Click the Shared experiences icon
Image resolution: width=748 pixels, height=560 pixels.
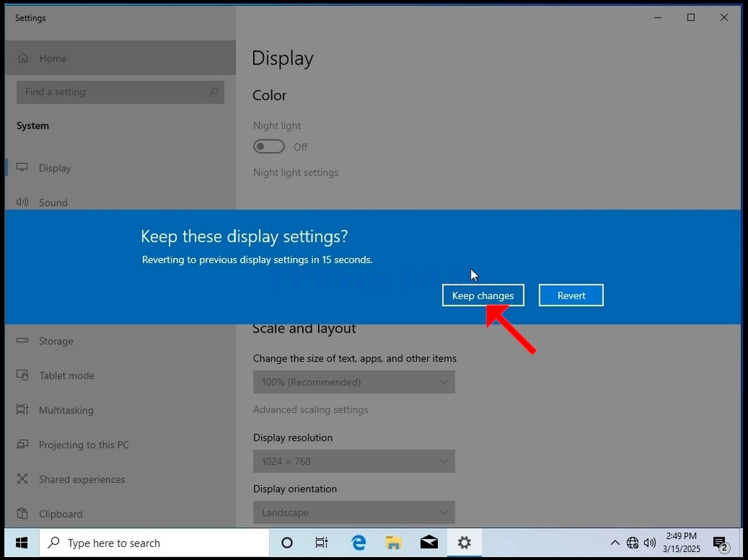pos(23,479)
